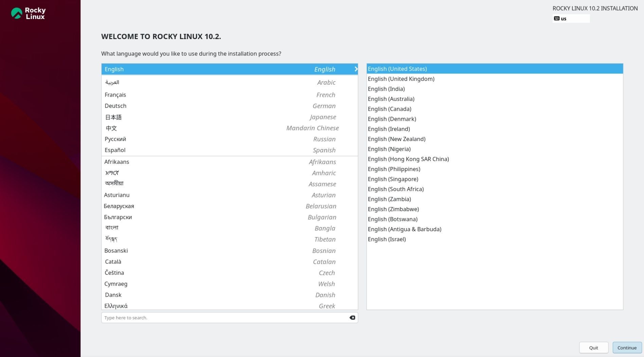The height and width of the screenshot is (357, 644).
Task: Choose English (United Kingdom) locale
Action: tap(495, 79)
